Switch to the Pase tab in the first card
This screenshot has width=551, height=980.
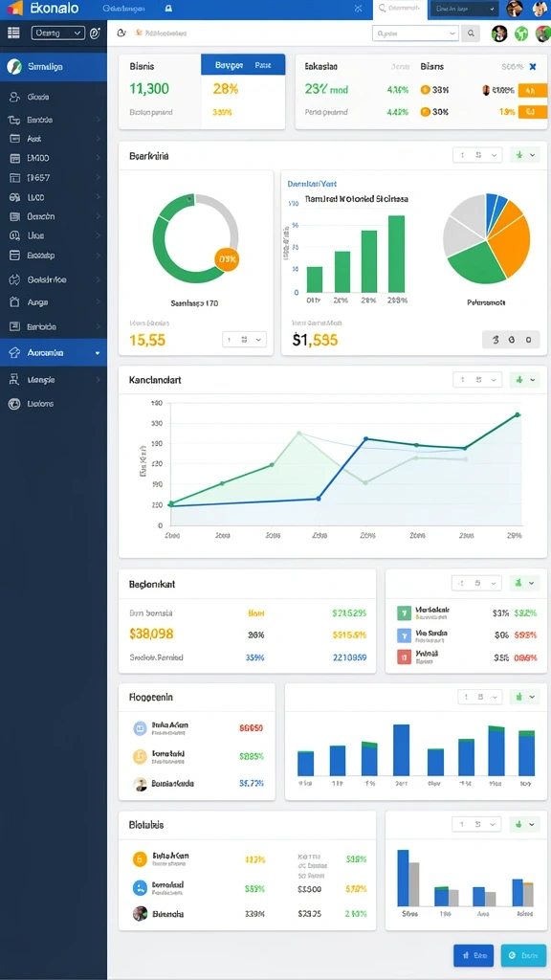coord(263,65)
